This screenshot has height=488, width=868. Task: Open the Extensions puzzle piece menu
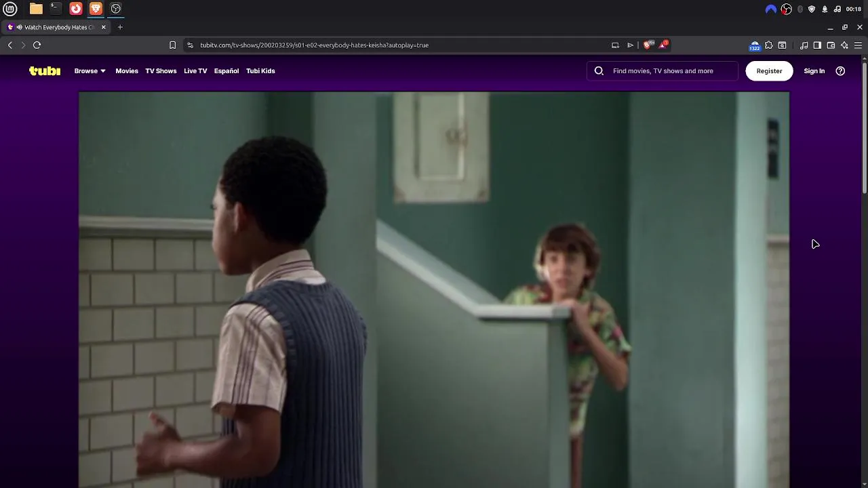(768, 45)
